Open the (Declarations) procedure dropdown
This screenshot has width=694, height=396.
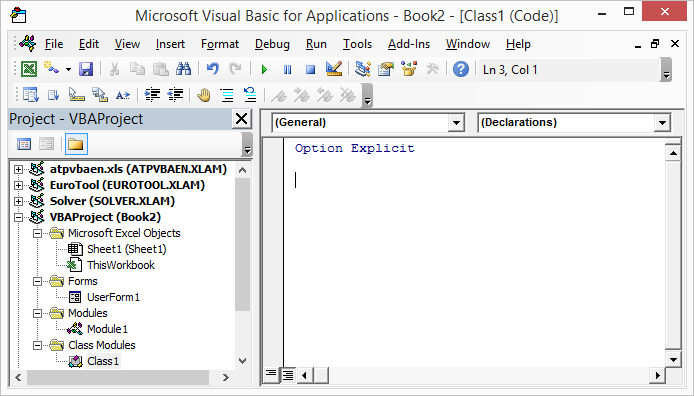662,123
